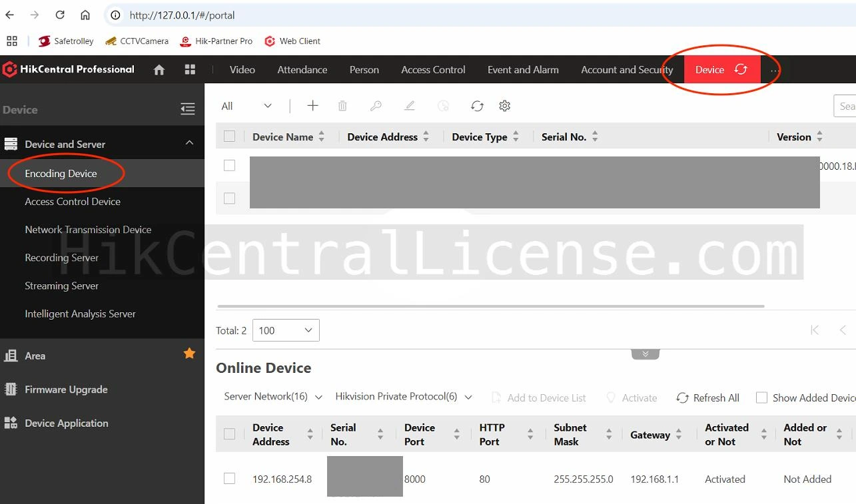
Task: Click the delete trash icon in toolbar
Action: 342,106
